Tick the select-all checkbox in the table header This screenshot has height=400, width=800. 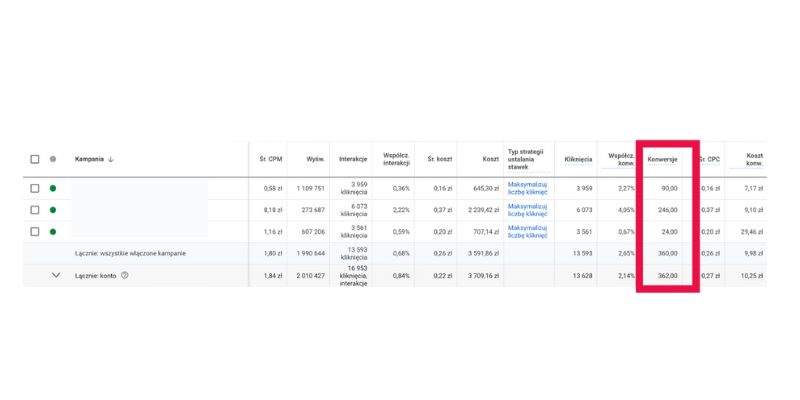(x=34, y=159)
